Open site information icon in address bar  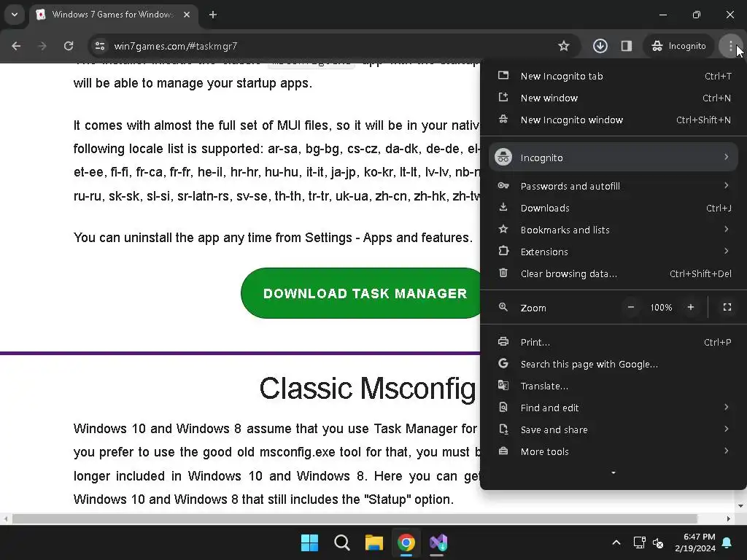tap(100, 46)
